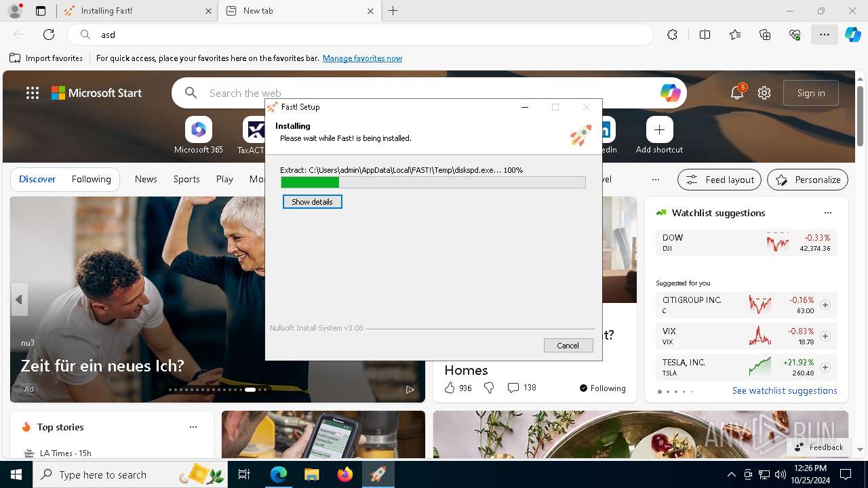Click the Feedback button
The image size is (868, 488).
point(818,447)
